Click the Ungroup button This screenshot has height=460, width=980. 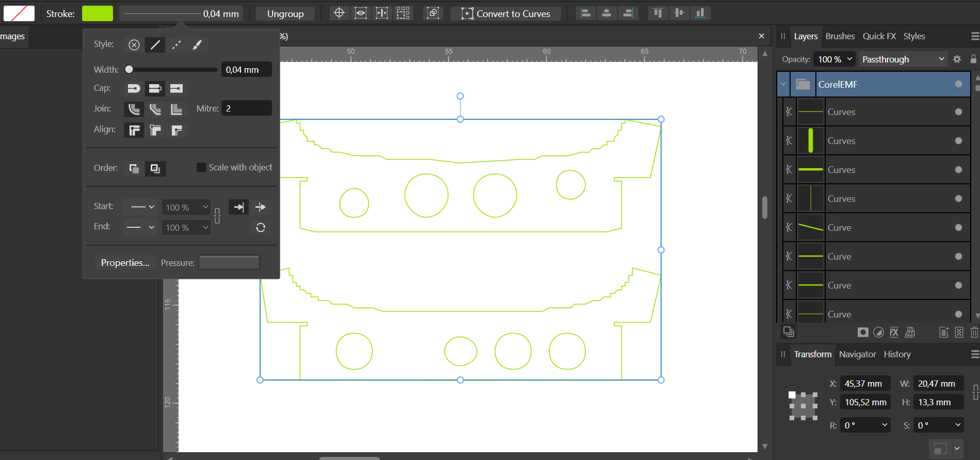click(285, 13)
